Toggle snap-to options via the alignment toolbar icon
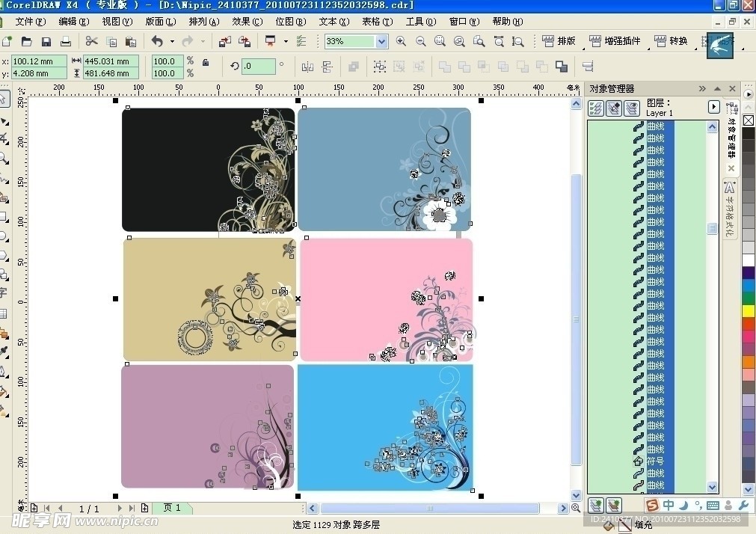Image resolution: width=756 pixels, height=534 pixels. pyautogui.click(x=302, y=42)
